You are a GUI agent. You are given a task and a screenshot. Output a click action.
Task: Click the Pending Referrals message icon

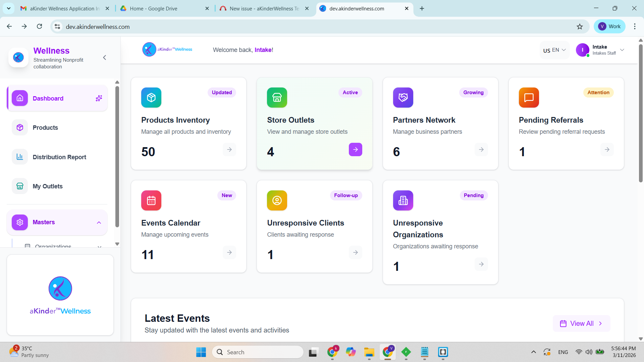tap(529, 98)
